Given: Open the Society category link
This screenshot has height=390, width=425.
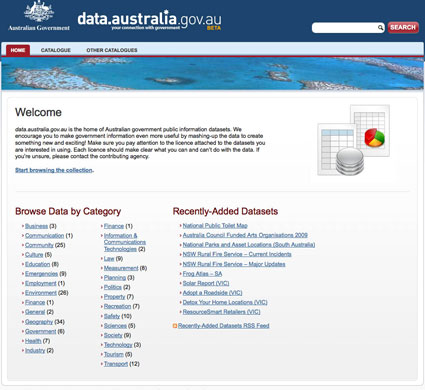Looking at the screenshot, I should [113, 335].
